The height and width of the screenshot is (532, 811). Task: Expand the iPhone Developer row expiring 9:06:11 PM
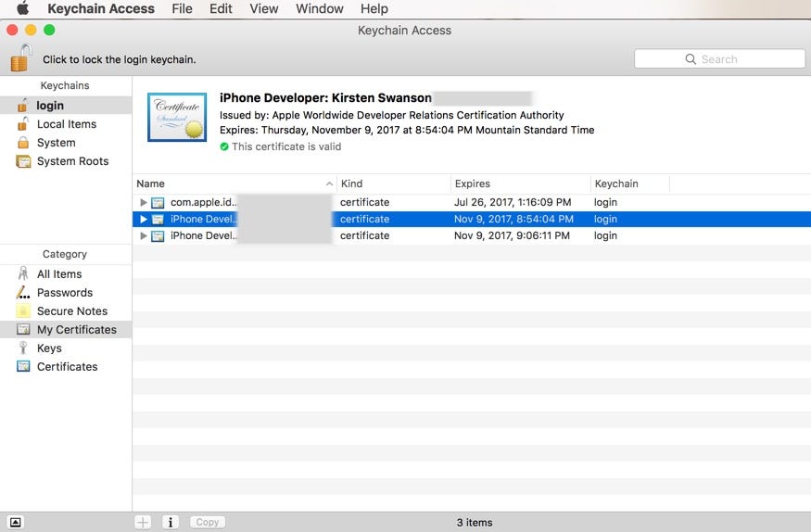tap(144, 235)
